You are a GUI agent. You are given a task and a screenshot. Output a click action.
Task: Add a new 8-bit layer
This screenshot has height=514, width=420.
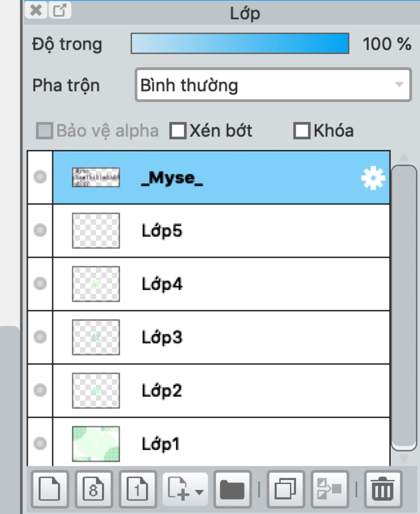pos(94,489)
